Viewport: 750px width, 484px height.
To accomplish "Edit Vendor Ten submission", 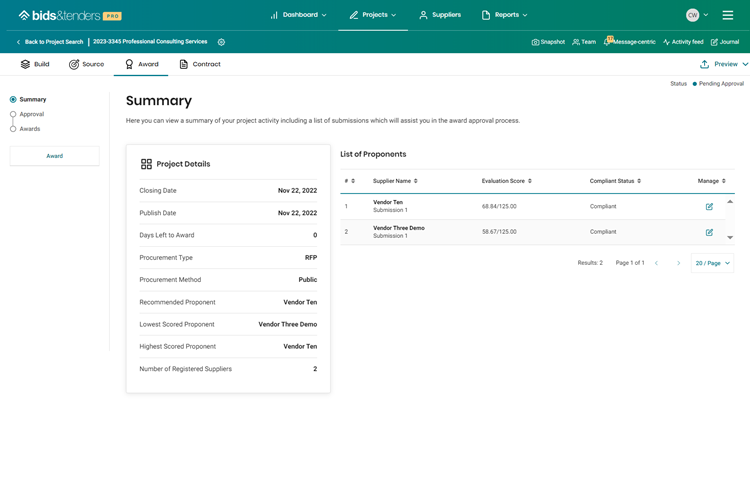I will tap(709, 207).
